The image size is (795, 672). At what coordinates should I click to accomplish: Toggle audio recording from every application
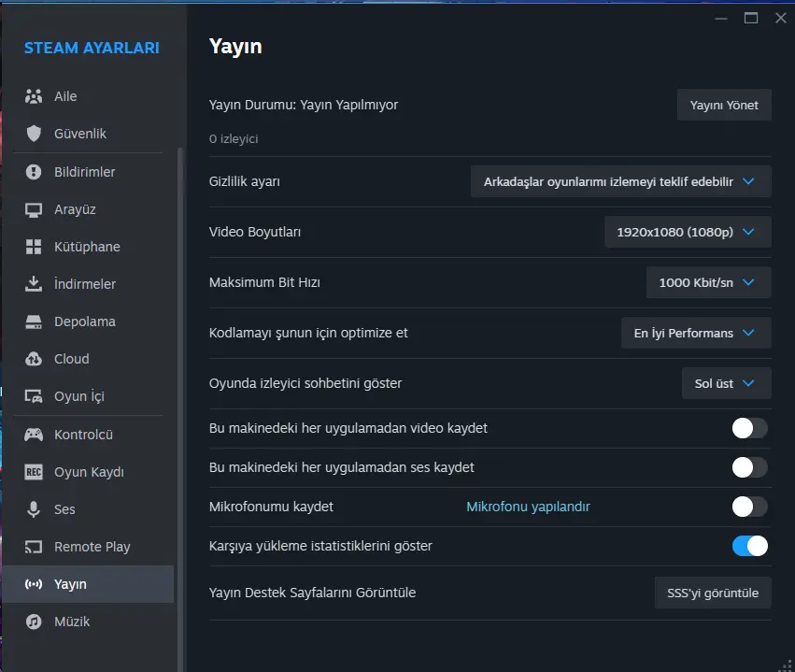pos(749,467)
